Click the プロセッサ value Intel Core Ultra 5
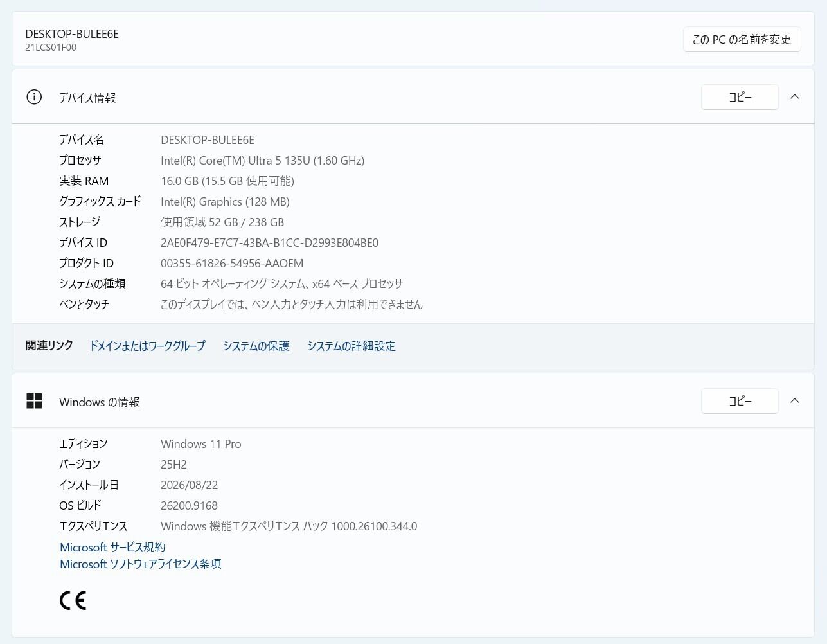The width and height of the screenshot is (827, 644). 262,161
